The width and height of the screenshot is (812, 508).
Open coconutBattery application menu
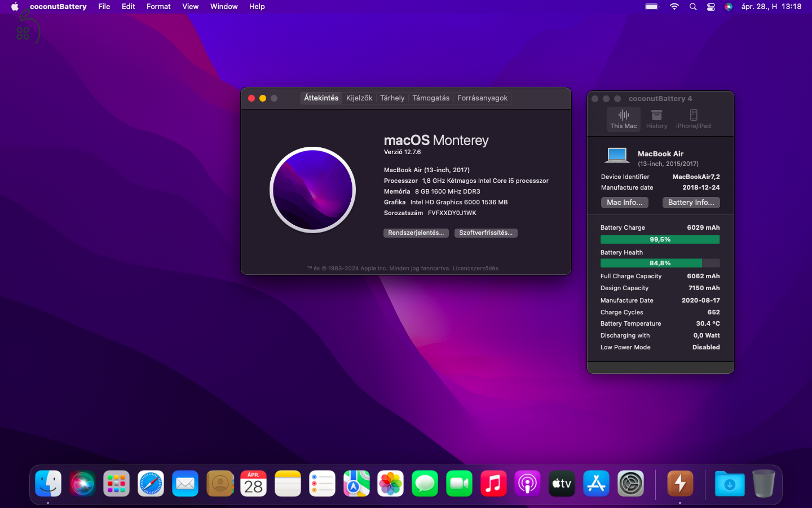[x=58, y=7]
